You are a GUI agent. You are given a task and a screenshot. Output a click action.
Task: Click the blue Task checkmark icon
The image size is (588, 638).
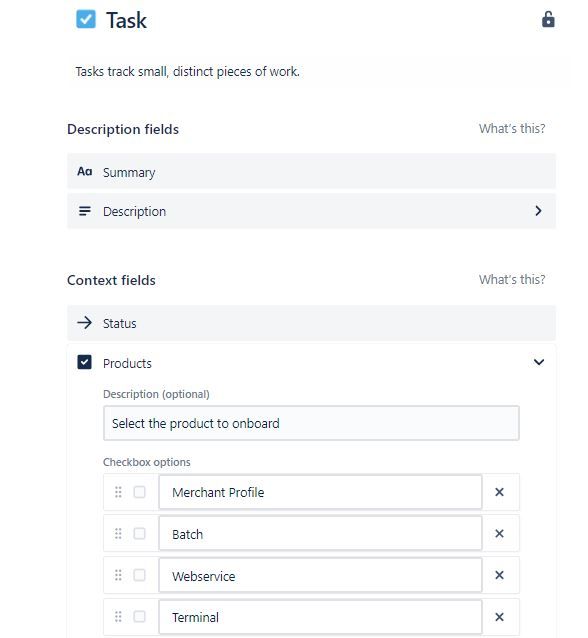point(86,19)
